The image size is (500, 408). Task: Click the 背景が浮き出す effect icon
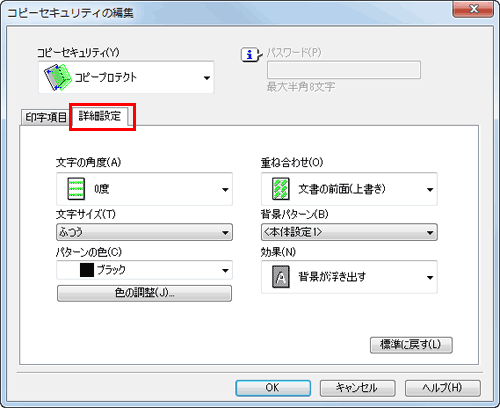(281, 277)
